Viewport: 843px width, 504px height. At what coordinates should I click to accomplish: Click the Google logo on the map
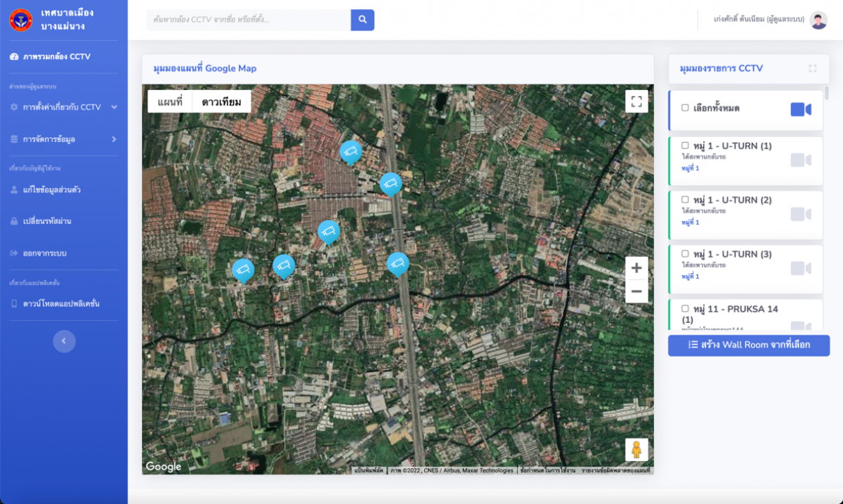164,467
